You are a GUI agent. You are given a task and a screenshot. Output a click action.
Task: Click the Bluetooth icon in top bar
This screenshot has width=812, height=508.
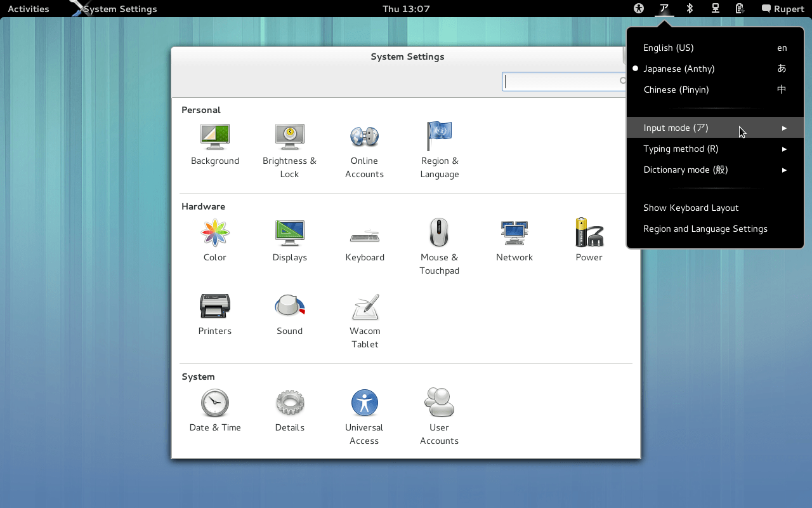[x=690, y=9]
